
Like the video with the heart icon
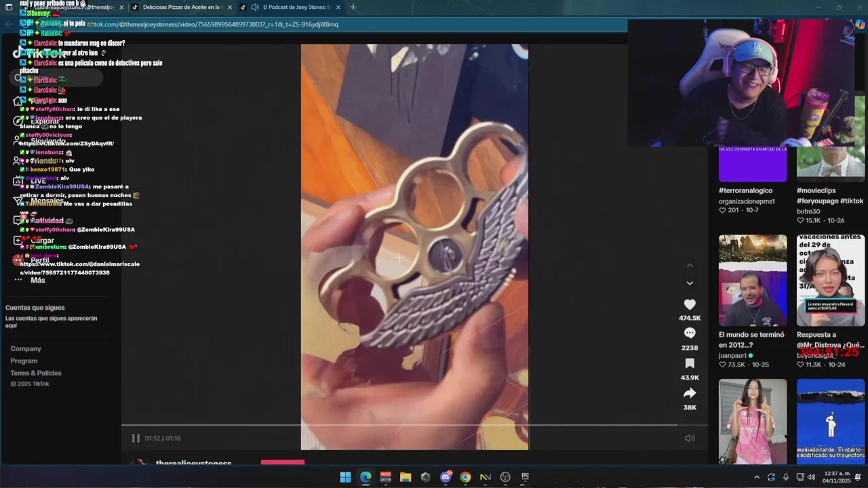pos(690,305)
